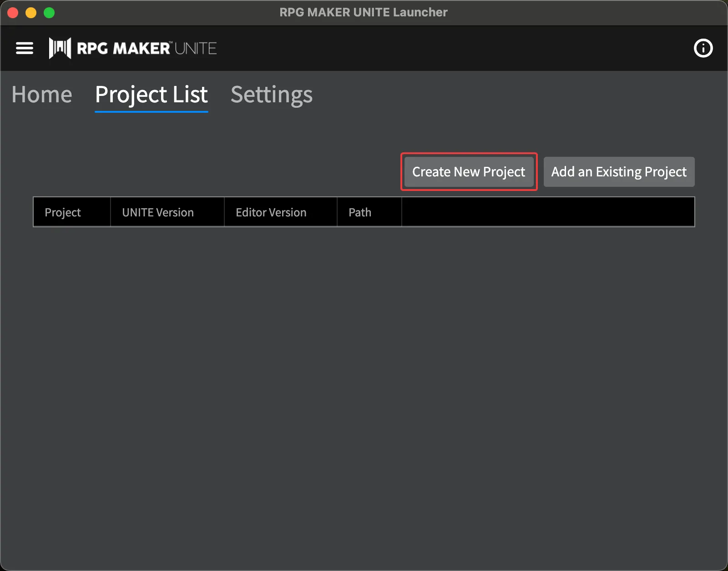The image size is (728, 571).
Task: Click the blank header cell right of Path
Action: (x=548, y=212)
